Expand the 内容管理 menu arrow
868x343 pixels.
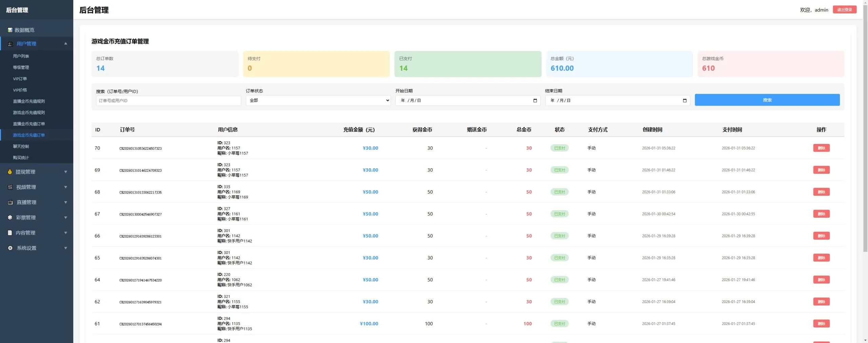pyautogui.click(x=66, y=233)
